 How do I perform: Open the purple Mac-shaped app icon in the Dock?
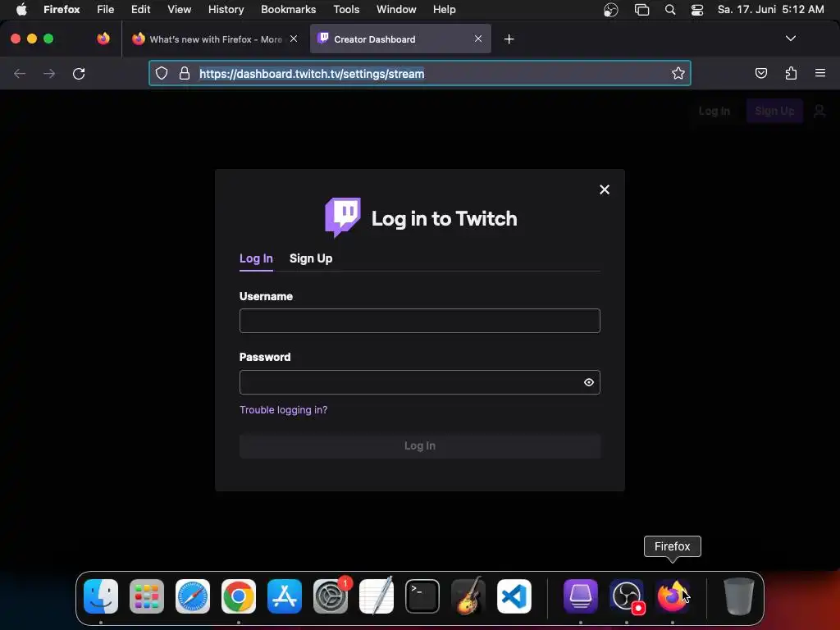(x=581, y=596)
